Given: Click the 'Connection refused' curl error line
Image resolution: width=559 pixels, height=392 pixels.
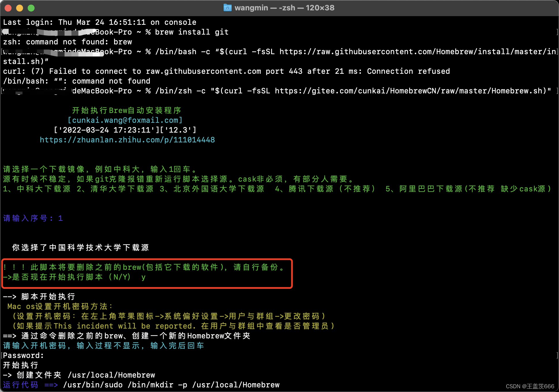Looking at the screenshot, I should click(226, 71).
